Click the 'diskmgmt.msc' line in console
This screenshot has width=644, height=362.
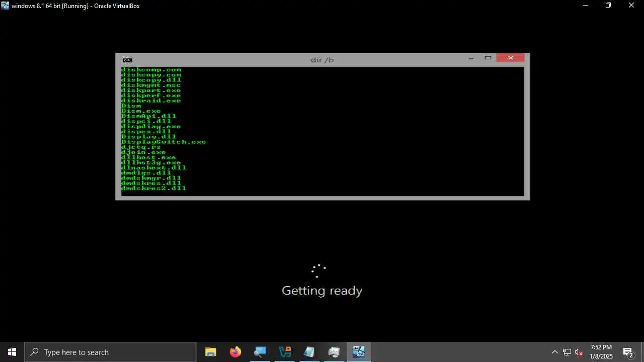[151, 85]
